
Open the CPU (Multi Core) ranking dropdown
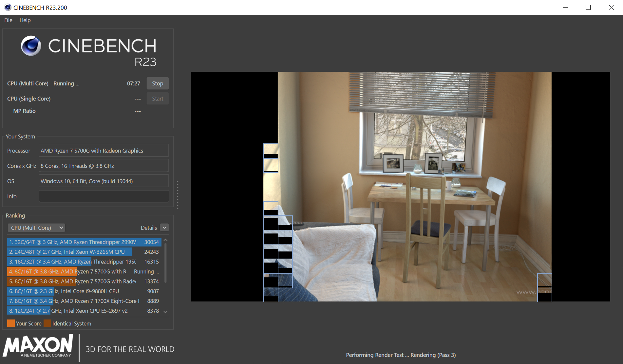(36, 227)
